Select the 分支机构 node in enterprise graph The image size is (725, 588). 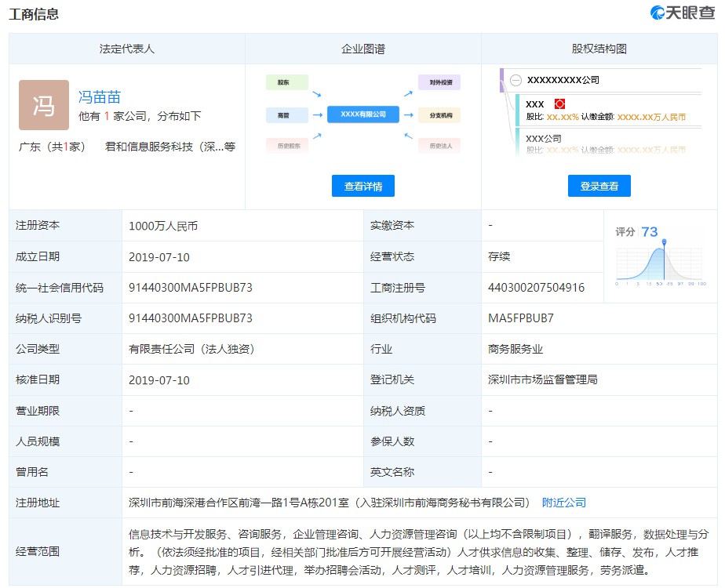coord(439,115)
